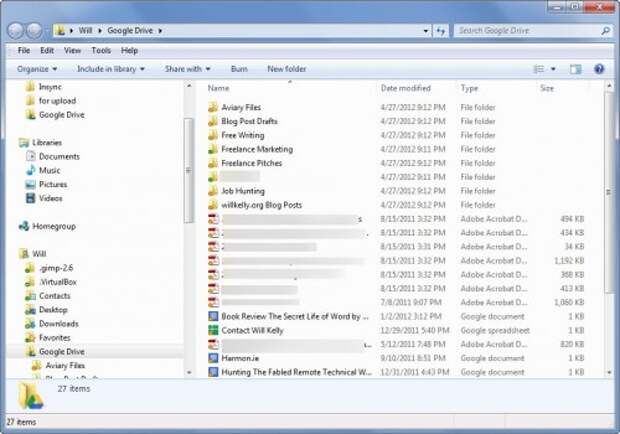Click the search magnifier icon

pos(605,30)
